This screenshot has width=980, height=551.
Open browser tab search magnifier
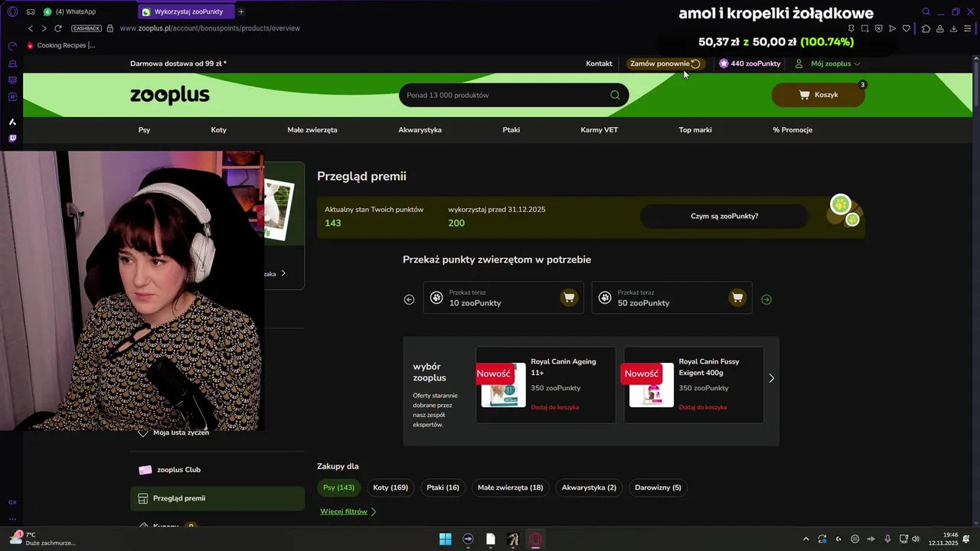[926, 11]
